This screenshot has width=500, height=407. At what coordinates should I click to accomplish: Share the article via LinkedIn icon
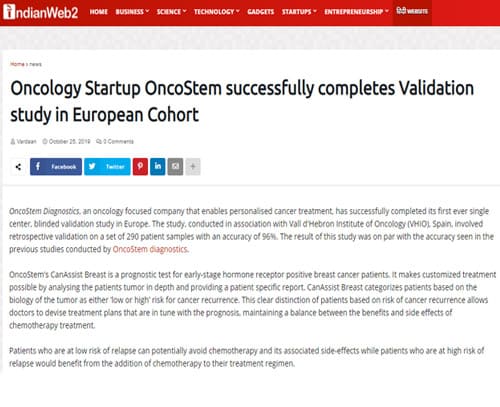pyautogui.click(x=158, y=166)
